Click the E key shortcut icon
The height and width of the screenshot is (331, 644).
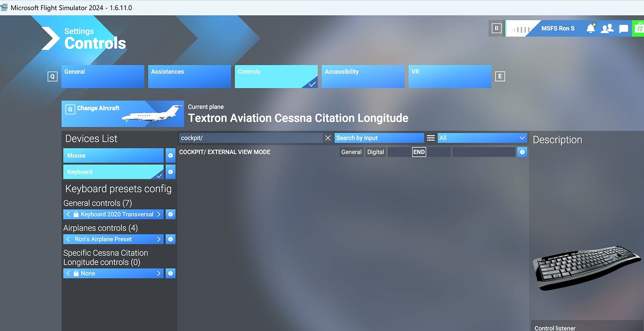point(500,76)
